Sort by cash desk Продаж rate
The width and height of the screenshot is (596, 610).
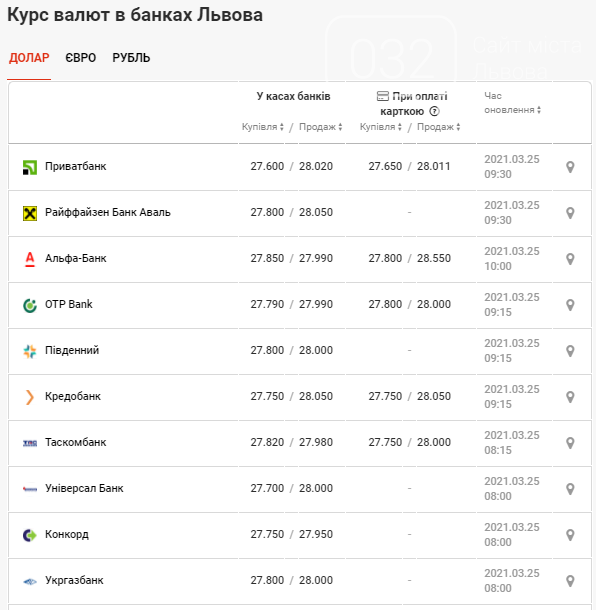pos(321,127)
